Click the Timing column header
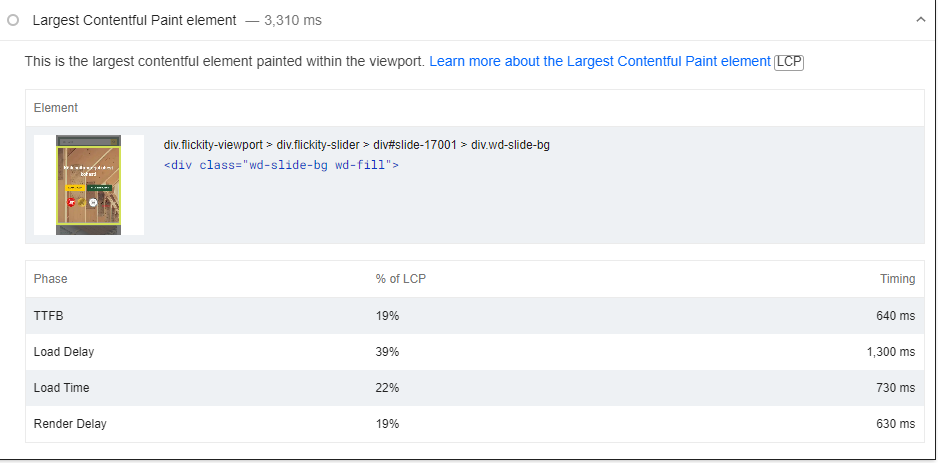Viewport: 938px width, 463px height. pos(897,279)
